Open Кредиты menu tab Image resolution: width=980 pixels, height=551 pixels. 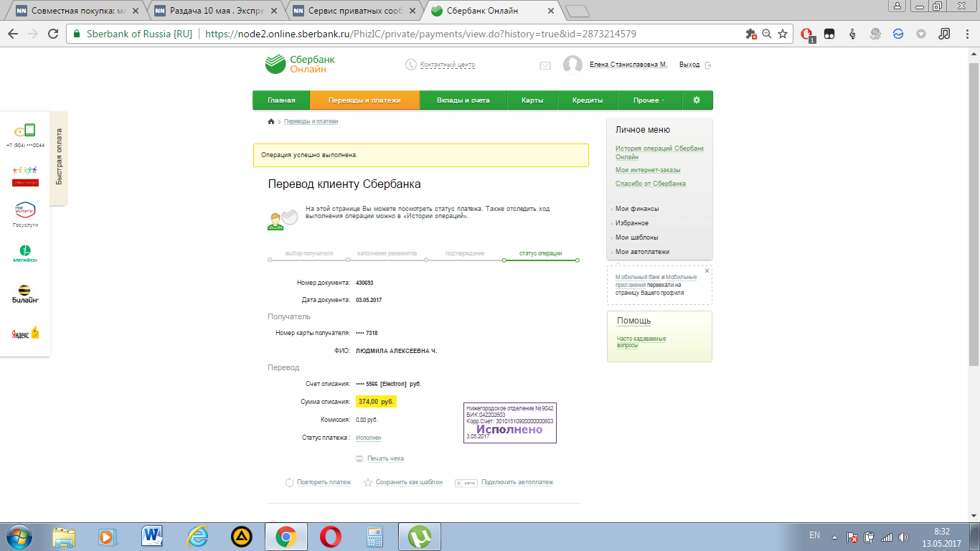588,100
